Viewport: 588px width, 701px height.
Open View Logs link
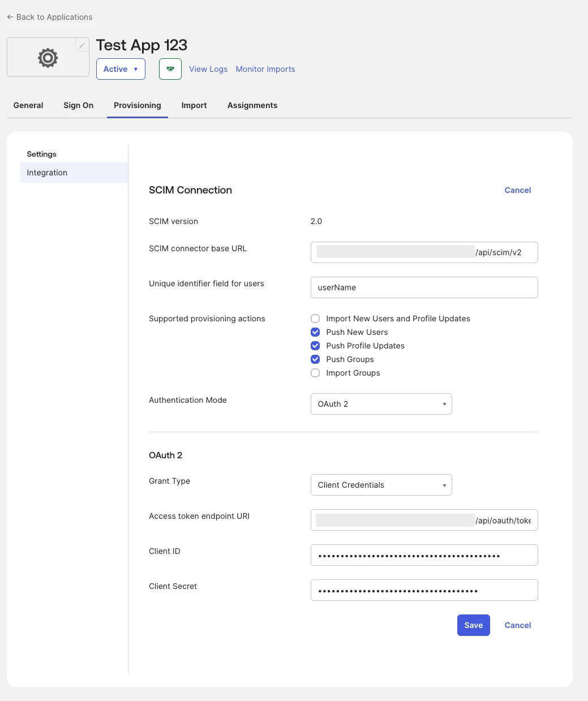[x=208, y=69]
